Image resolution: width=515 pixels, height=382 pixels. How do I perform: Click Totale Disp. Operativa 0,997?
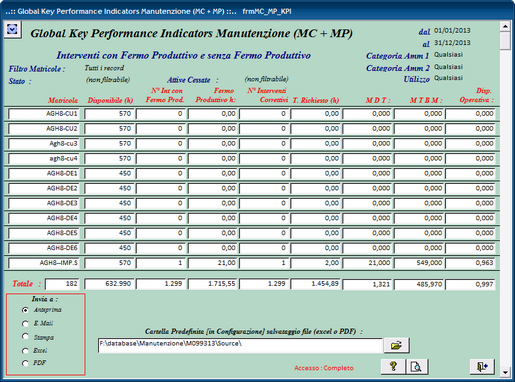click(470, 284)
